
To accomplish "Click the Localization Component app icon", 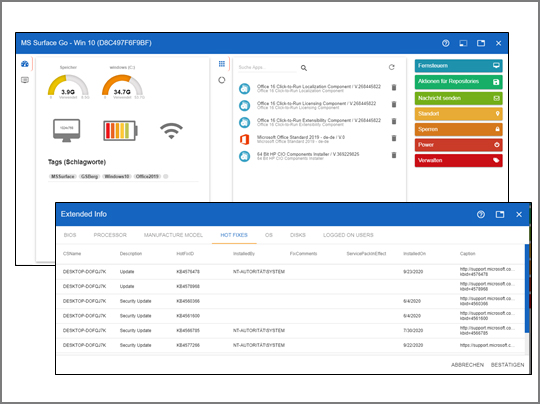I will click(x=245, y=89).
